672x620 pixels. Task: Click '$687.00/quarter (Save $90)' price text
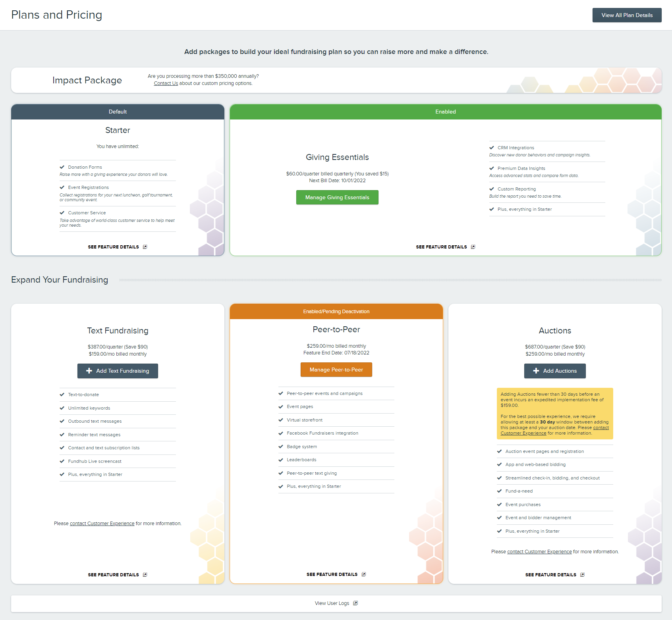click(x=555, y=347)
